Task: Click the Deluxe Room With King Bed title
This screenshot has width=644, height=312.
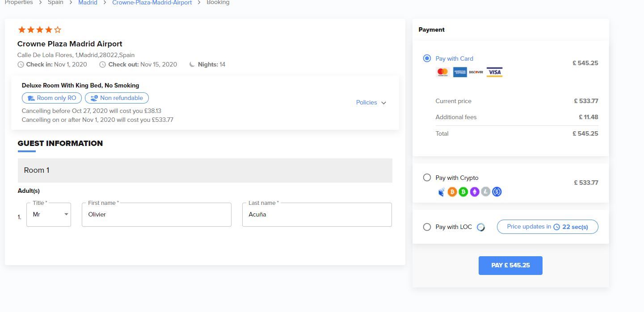Action: 80,85
